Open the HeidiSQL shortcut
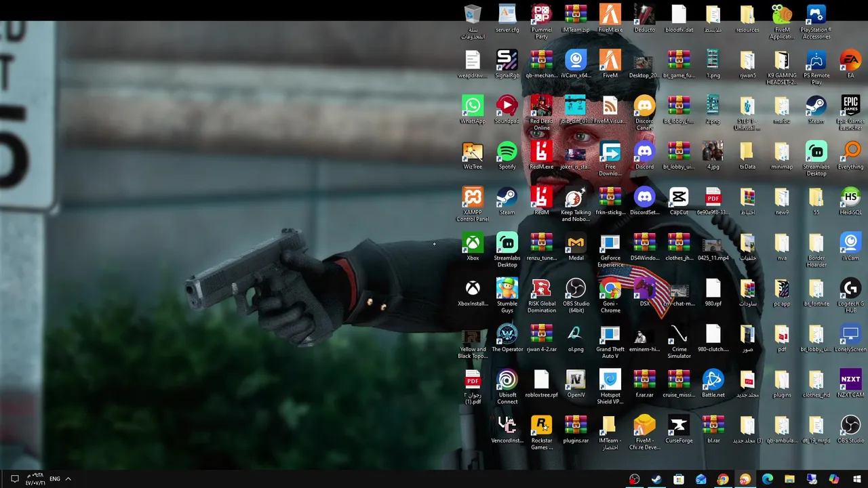The image size is (868, 488). point(850,201)
